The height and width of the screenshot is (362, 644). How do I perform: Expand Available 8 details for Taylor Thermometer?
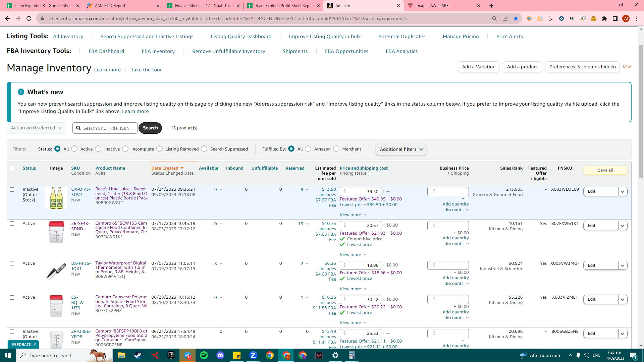tap(218, 264)
